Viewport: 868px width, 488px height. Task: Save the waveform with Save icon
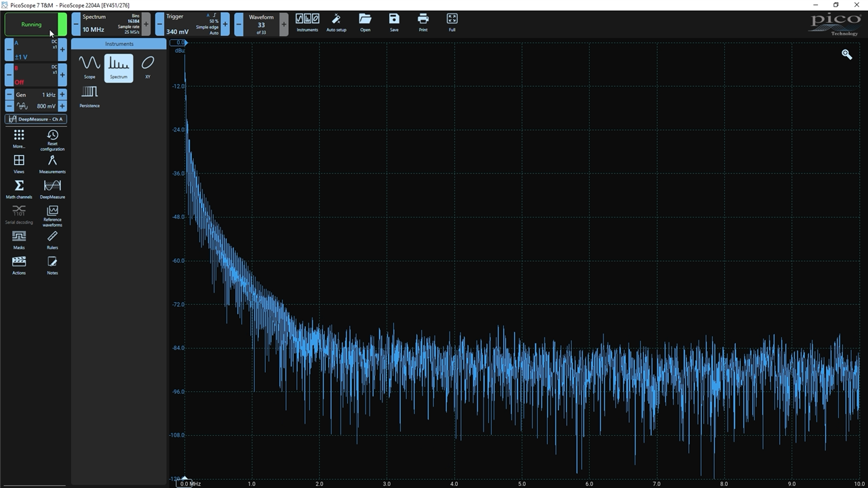(x=394, y=23)
